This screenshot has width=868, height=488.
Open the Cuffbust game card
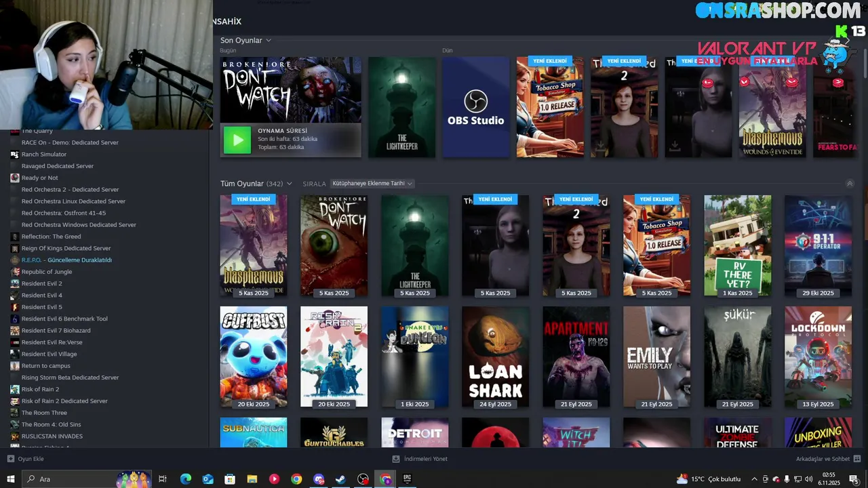tap(253, 357)
